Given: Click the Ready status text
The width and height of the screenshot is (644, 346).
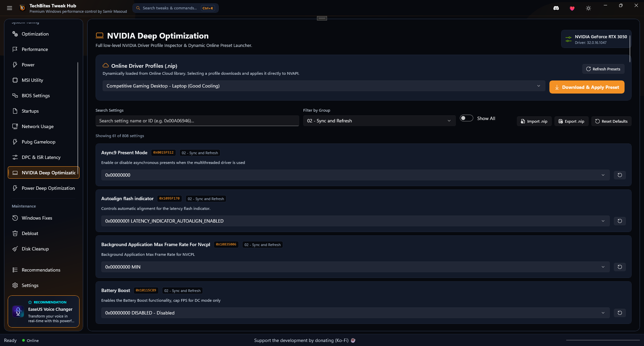Looking at the screenshot, I should click(10, 340).
